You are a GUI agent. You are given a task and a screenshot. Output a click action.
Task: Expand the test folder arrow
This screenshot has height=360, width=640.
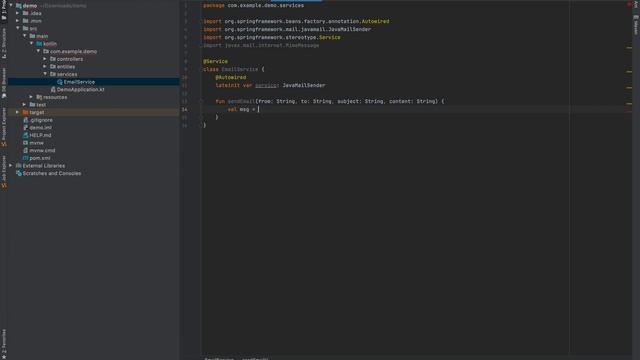[24, 104]
